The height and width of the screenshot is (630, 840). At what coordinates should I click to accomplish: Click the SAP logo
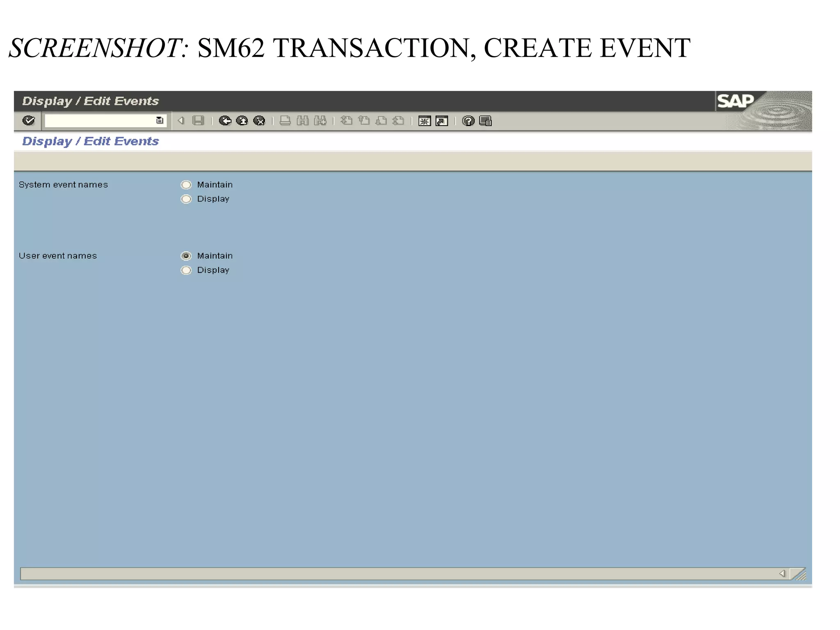point(735,101)
